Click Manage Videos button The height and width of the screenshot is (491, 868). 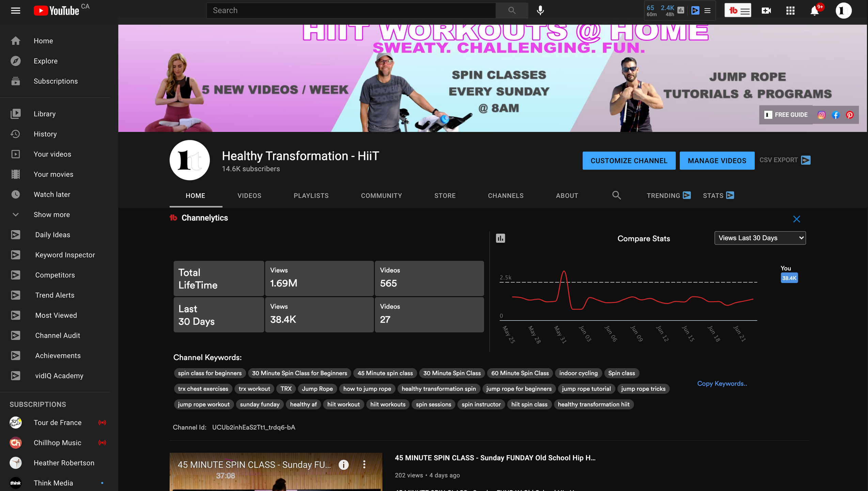717,161
